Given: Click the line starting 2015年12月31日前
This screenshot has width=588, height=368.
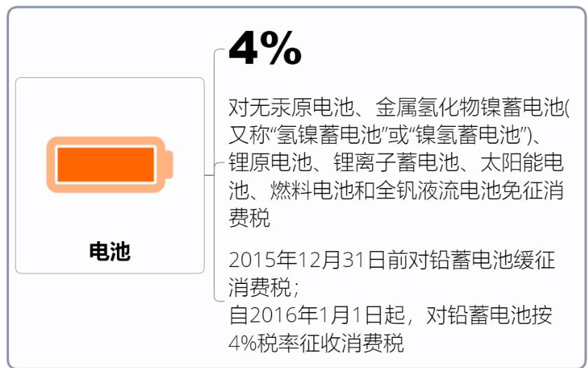Looking at the screenshot, I should click(x=392, y=260).
